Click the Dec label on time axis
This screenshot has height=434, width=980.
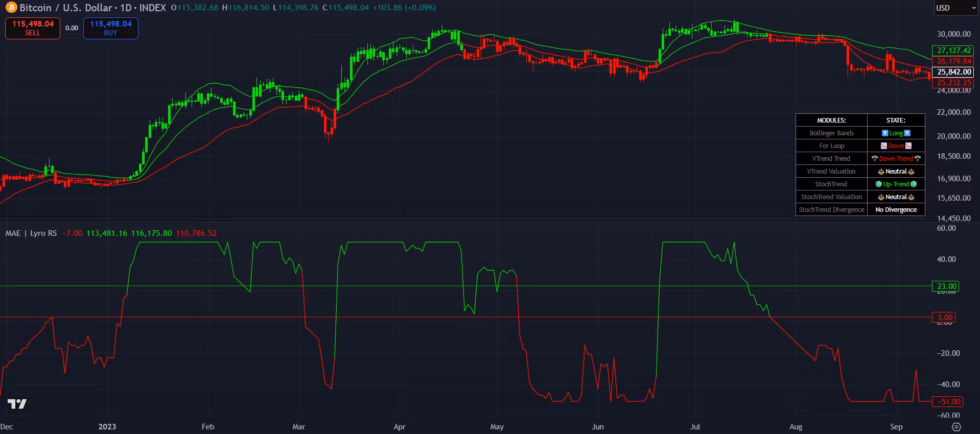pos(7,427)
